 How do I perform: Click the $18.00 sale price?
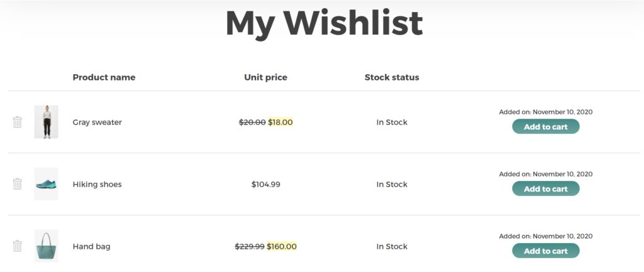click(x=280, y=122)
